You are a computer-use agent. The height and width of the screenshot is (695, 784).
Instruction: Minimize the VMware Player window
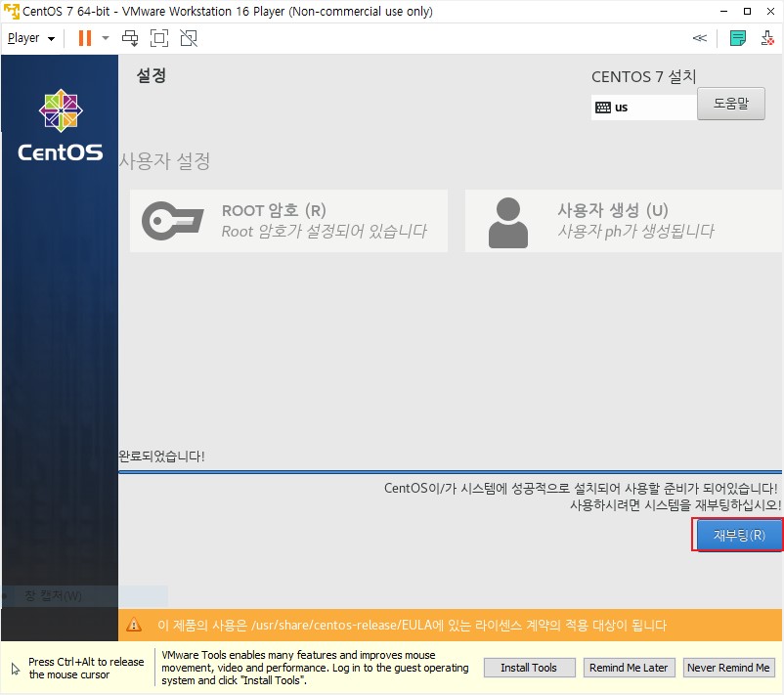click(723, 11)
